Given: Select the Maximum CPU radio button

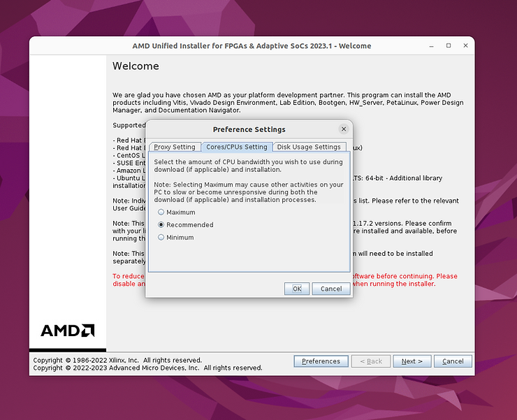Looking at the screenshot, I should [161, 212].
